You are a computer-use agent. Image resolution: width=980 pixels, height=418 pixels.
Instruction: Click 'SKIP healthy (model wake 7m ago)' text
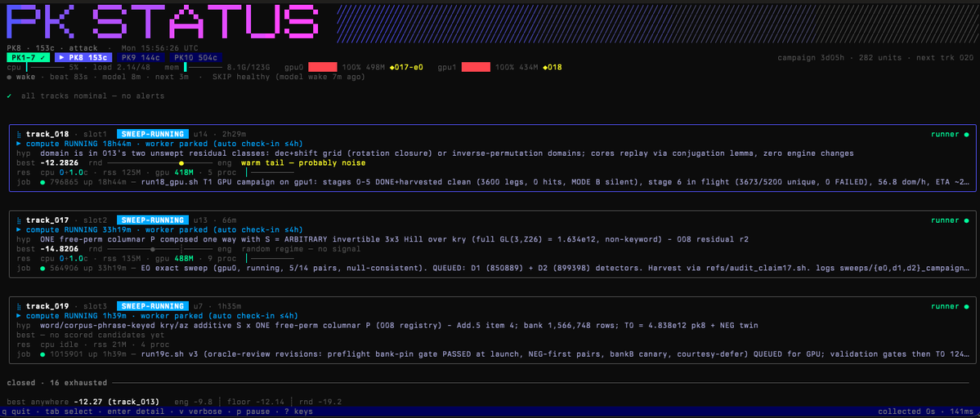(289, 78)
